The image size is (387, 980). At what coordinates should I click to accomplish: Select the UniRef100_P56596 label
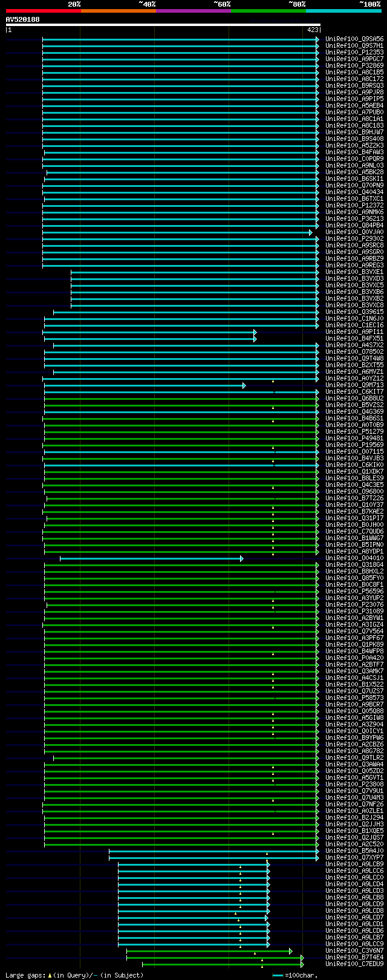point(354,592)
